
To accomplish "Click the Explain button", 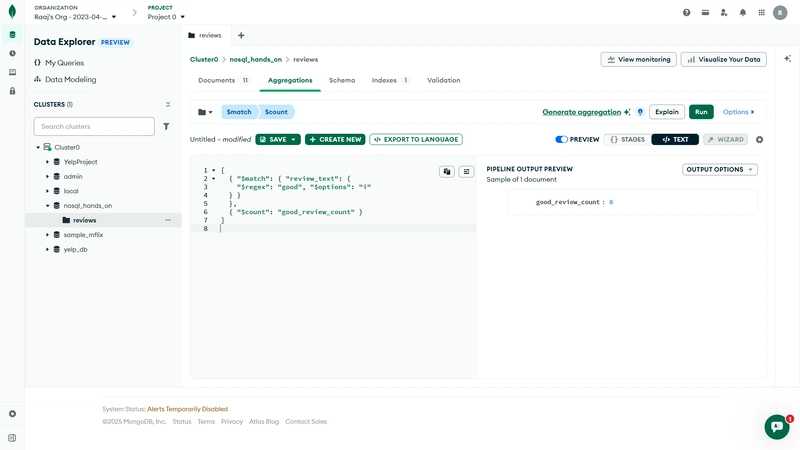I will [x=667, y=112].
